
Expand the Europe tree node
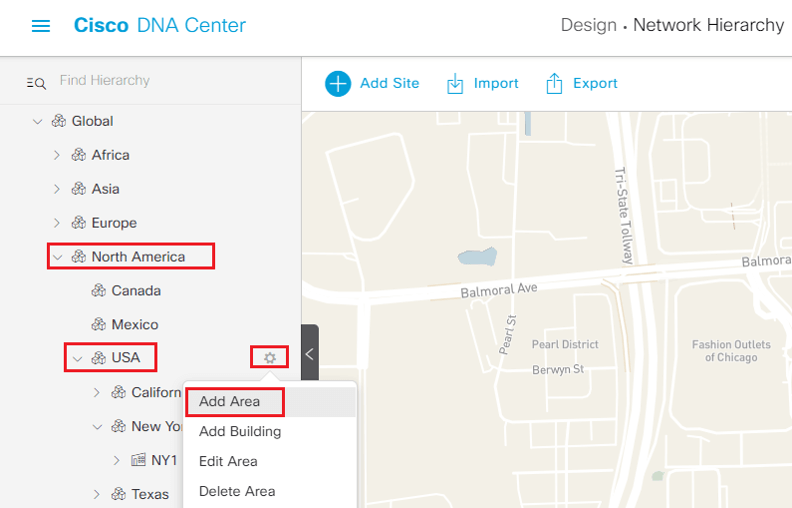point(57,223)
